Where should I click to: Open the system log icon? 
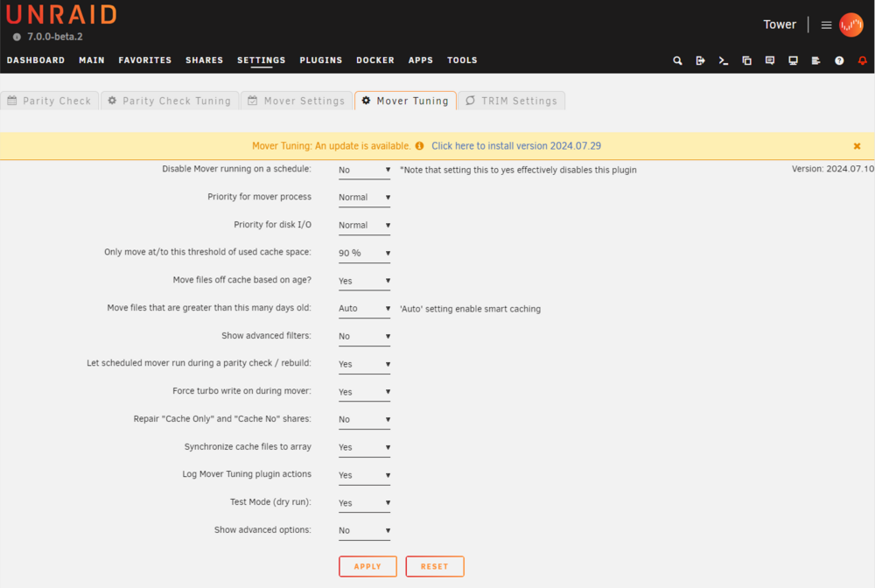coord(815,60)
